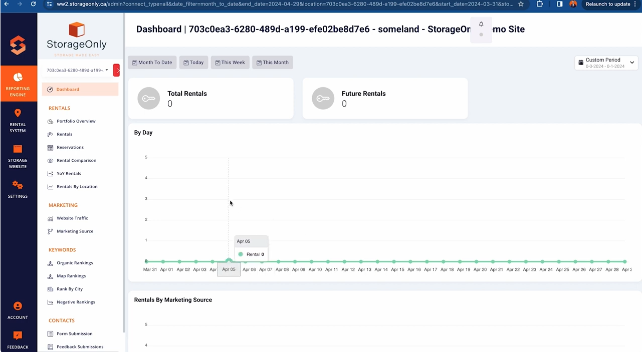Bookmark this page with the star icon

point(521,4)
